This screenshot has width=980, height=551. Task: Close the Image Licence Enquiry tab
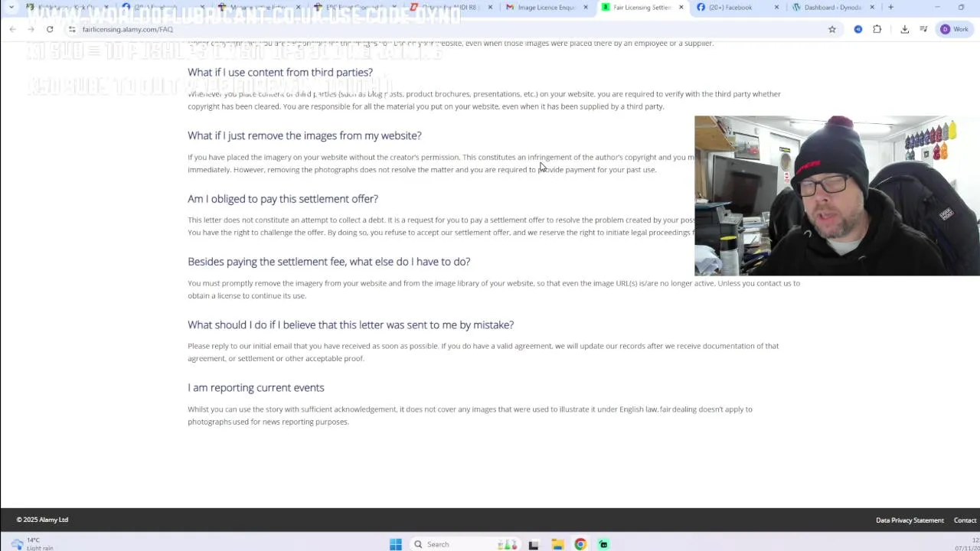click(x=586, y=7)
